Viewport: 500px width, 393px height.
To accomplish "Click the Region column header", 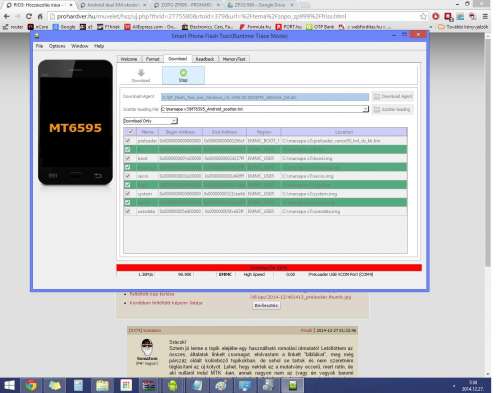I will [x=264, y=132].
